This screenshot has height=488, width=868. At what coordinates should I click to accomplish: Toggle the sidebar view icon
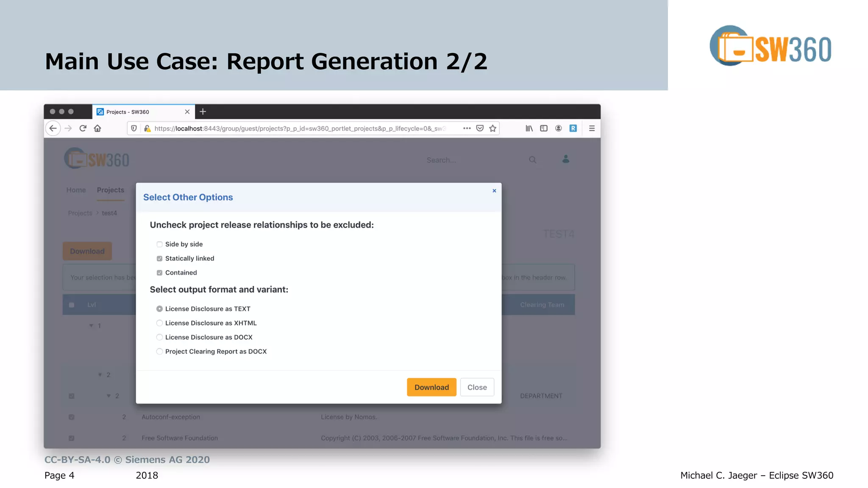point(544,128)
